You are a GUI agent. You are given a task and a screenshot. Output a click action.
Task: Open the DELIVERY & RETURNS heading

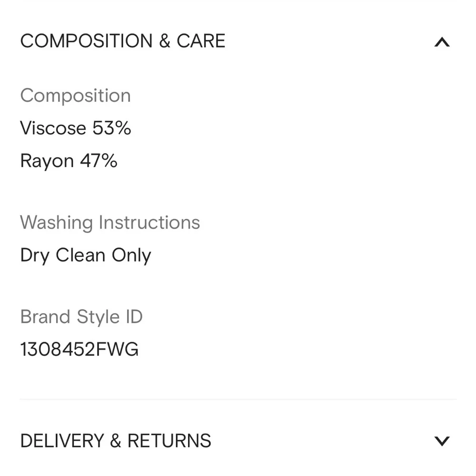116,441
